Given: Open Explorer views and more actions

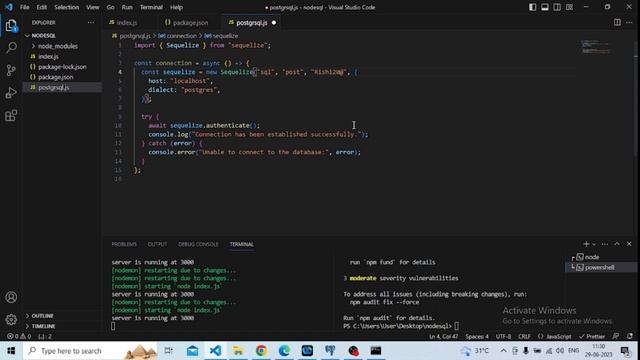Looking at the screenshot, I should (x=91, y=22).
